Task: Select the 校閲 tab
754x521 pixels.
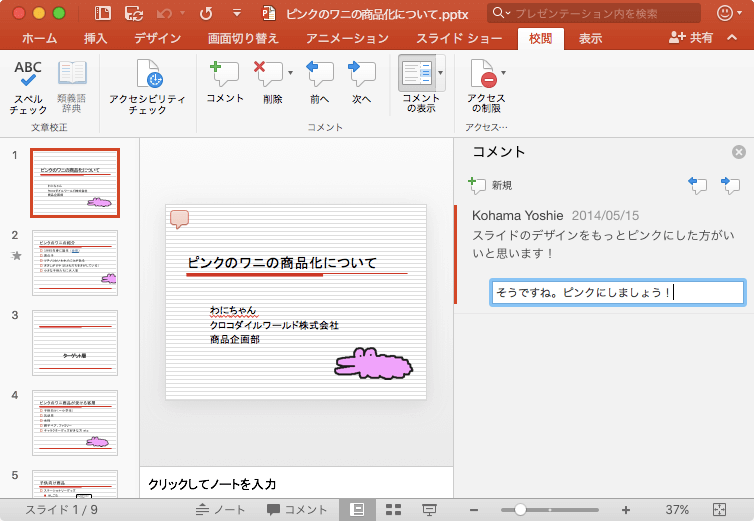Action: (x=540, y=38)
